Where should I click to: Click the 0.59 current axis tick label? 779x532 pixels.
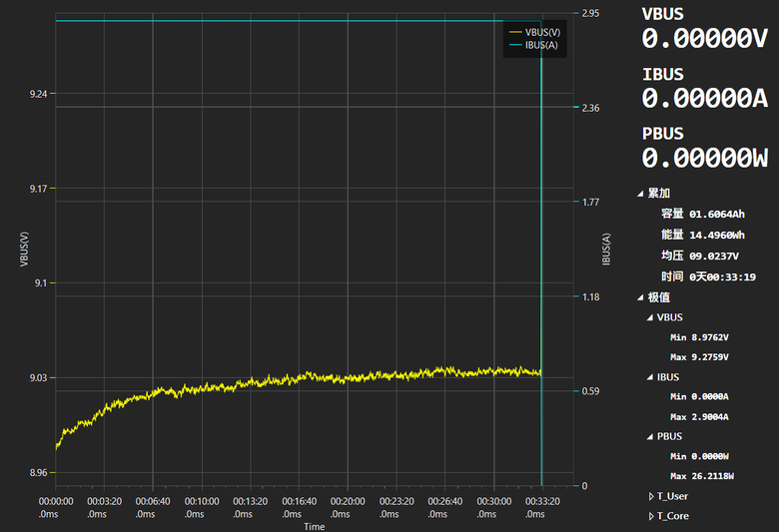point(590,391)
